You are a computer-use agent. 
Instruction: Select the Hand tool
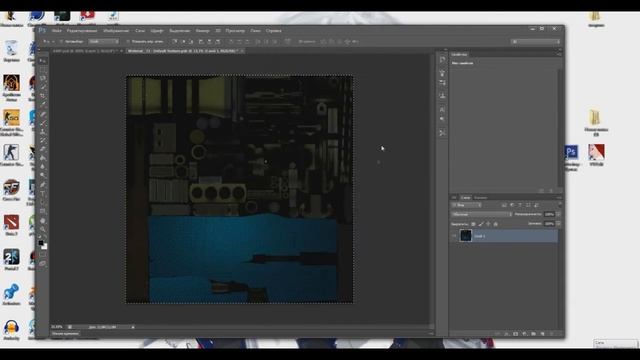tap(43, 220)
